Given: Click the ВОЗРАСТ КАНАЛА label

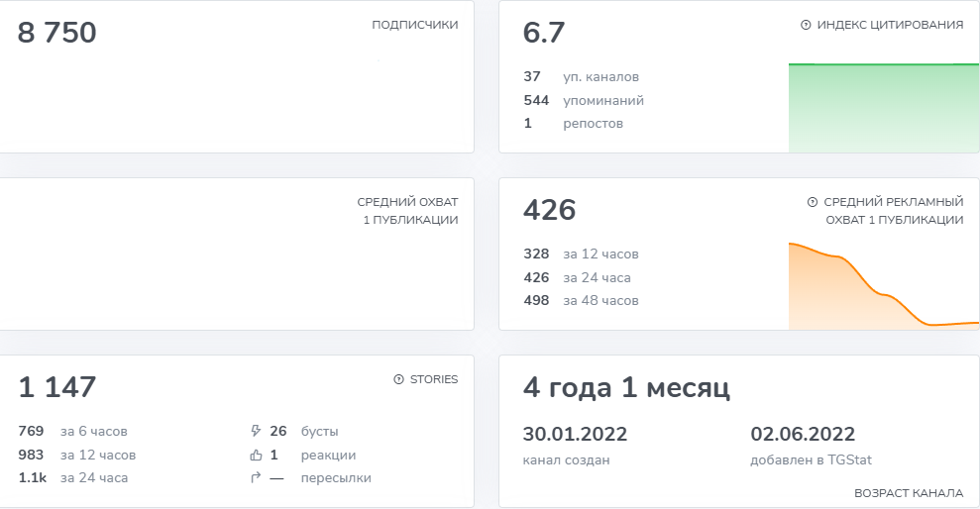Looking at the screenshot, I should pos(909,493).
